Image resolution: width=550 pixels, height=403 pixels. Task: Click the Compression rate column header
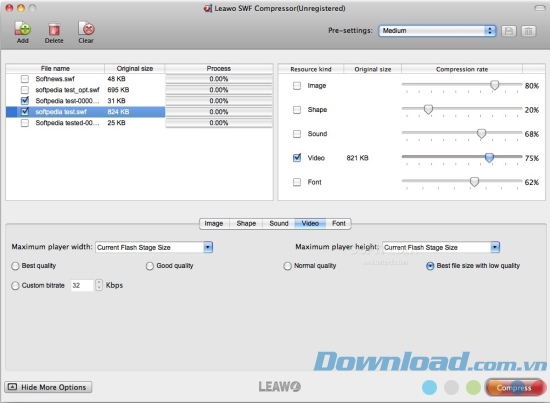[462, 69]
